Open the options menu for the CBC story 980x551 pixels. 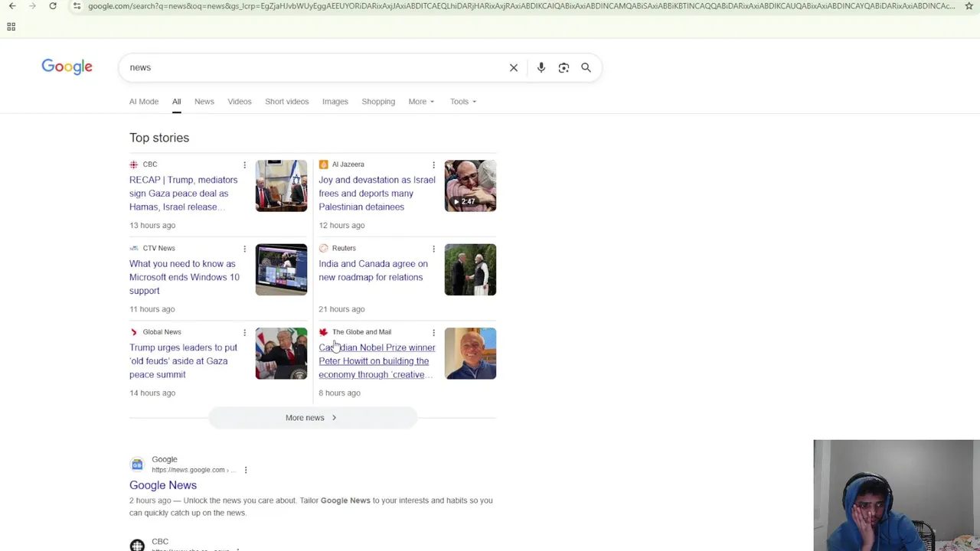pyautogui.click(x=244, y=165)
